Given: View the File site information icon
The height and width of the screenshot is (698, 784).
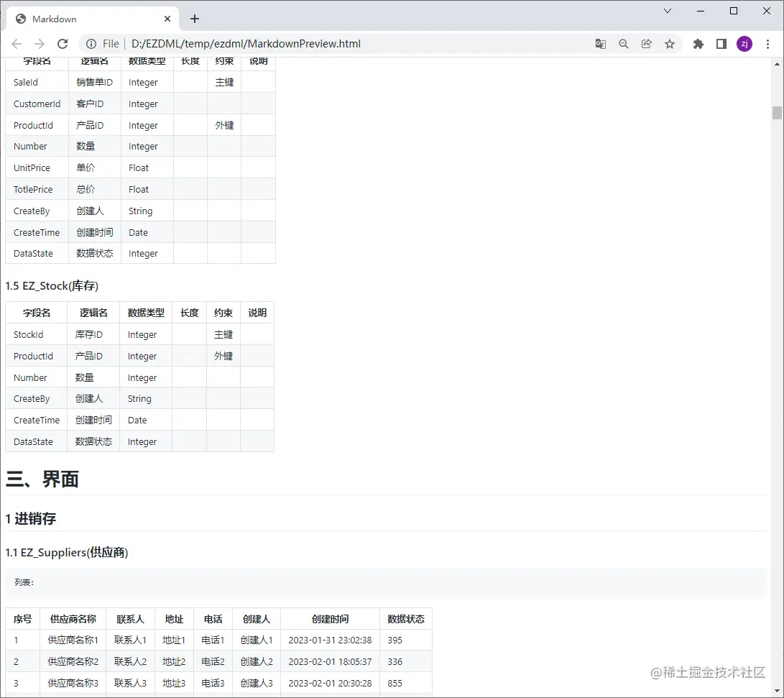Looking at the screenshot, I should (91, 44).
